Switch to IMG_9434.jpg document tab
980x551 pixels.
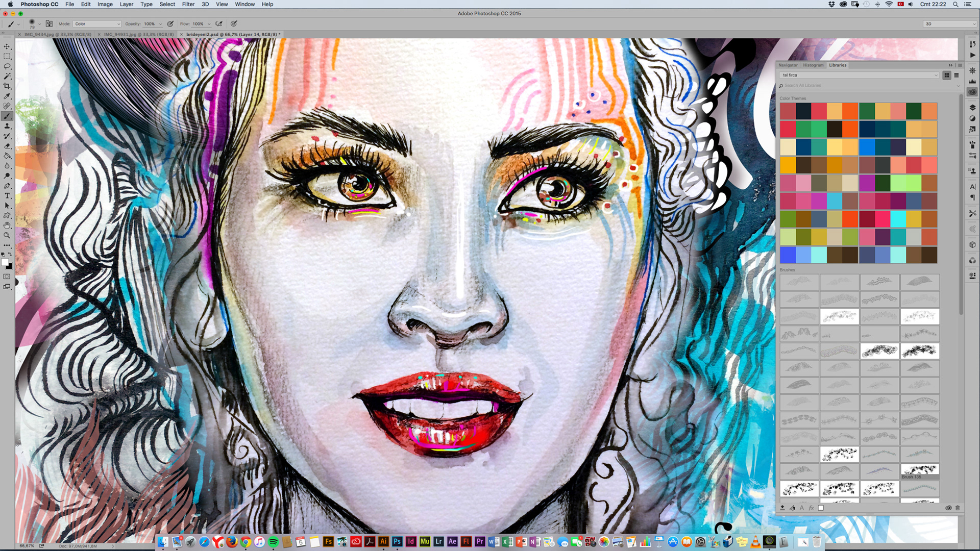click(x=57, y=35)
